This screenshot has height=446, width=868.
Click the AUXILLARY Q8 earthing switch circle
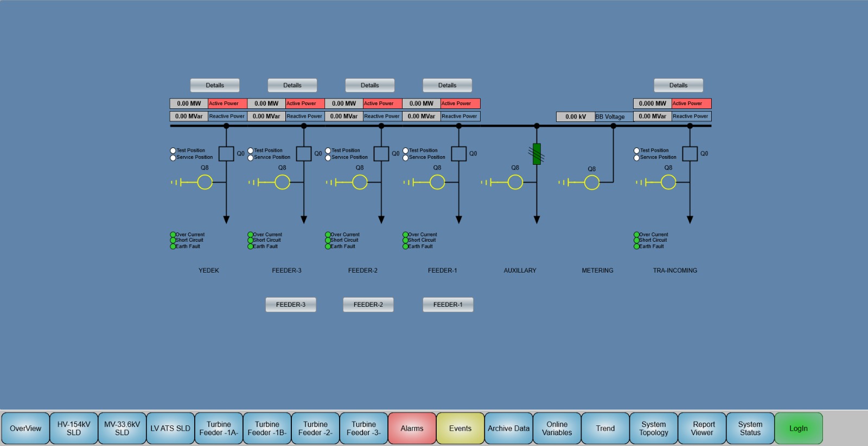515,182
